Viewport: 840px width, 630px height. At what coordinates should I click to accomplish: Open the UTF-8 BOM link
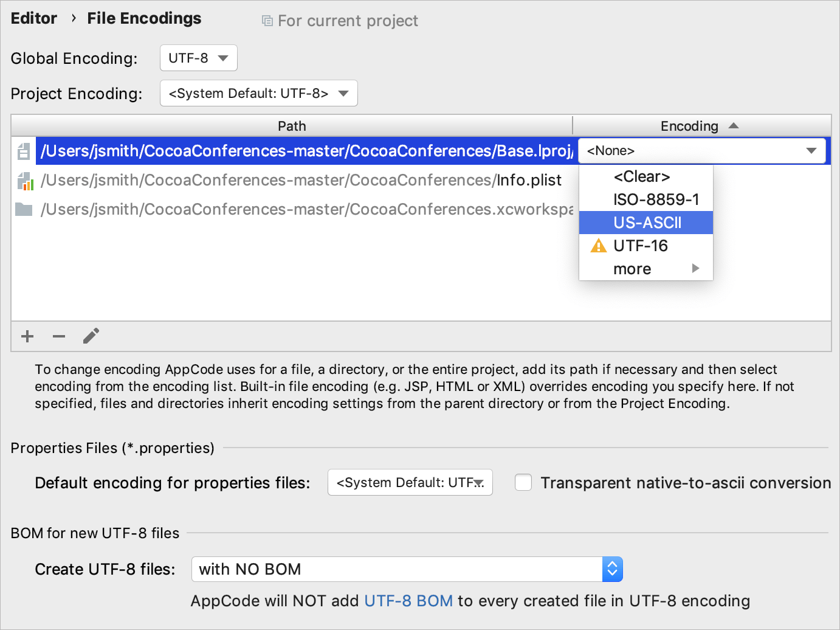coord(408,601)
